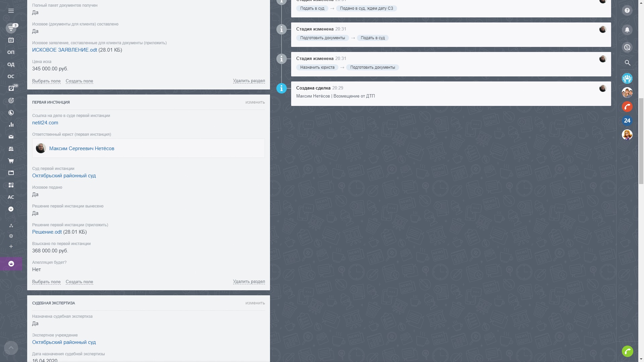Click the bar chart analytics icon
Image resolution: width=644 pixels, height=362 pixels.
11,125
